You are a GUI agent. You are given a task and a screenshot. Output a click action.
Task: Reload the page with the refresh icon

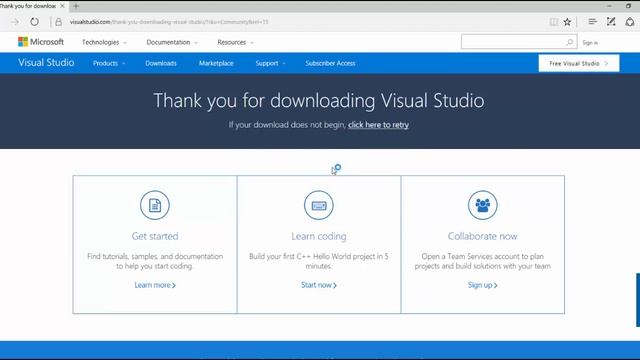coord(35,22)
